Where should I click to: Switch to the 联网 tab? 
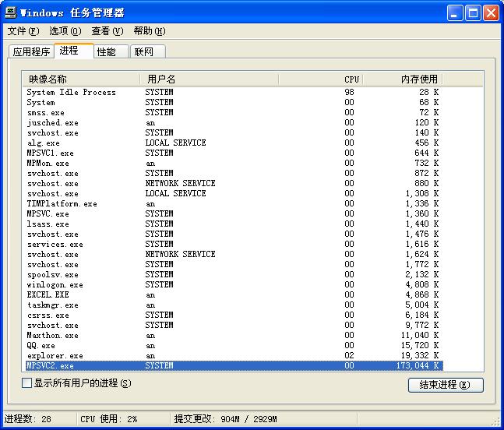coord(148,51)
